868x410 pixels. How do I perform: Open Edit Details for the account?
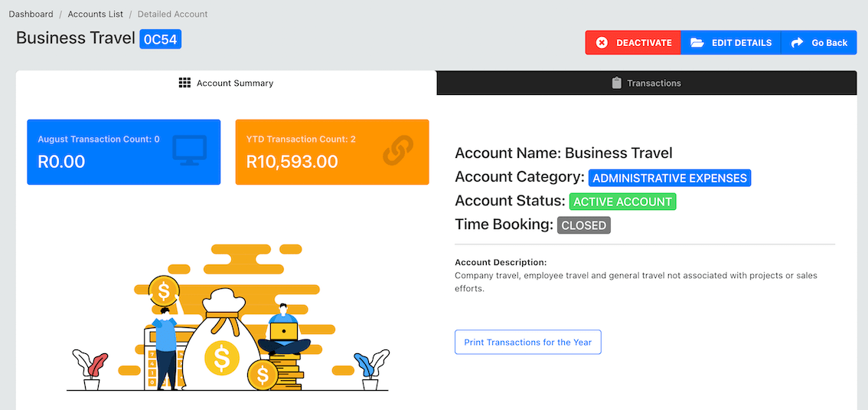(731, 43)
